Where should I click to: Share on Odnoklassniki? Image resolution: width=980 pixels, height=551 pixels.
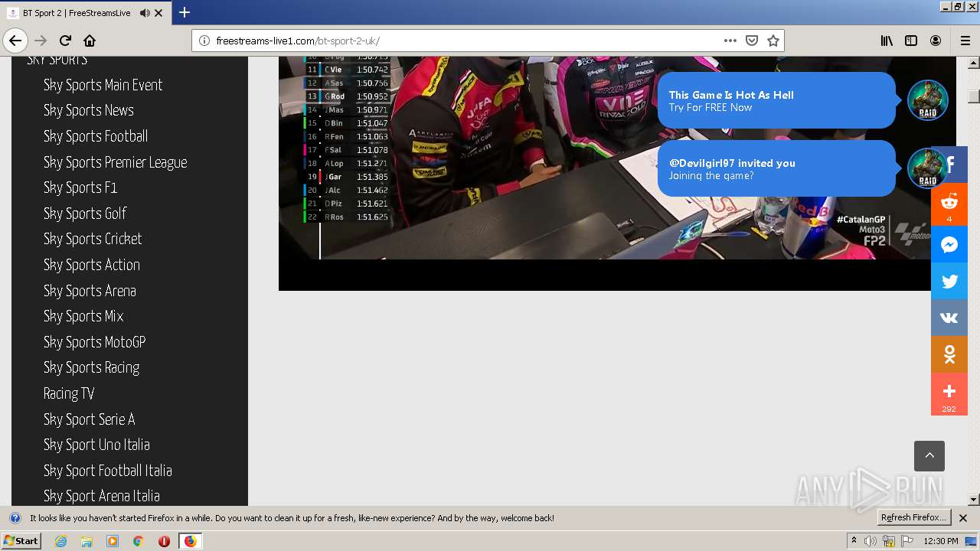tap(949, 354)
